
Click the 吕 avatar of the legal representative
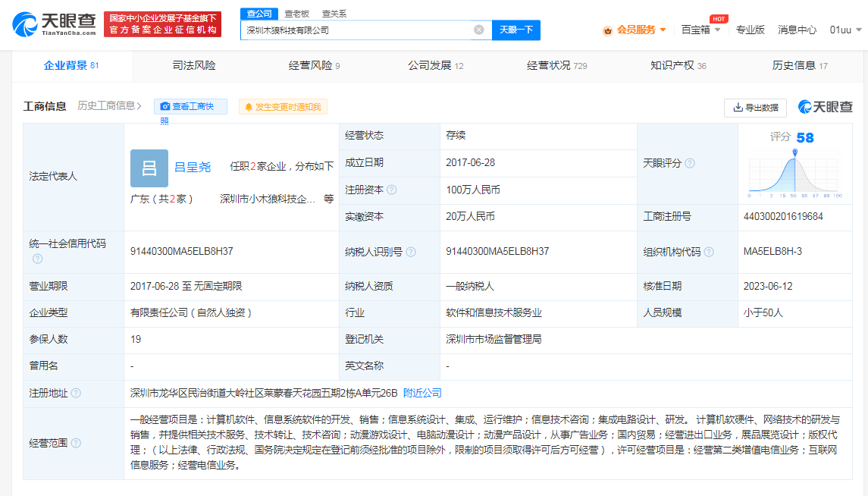click(x=149, y=168)
